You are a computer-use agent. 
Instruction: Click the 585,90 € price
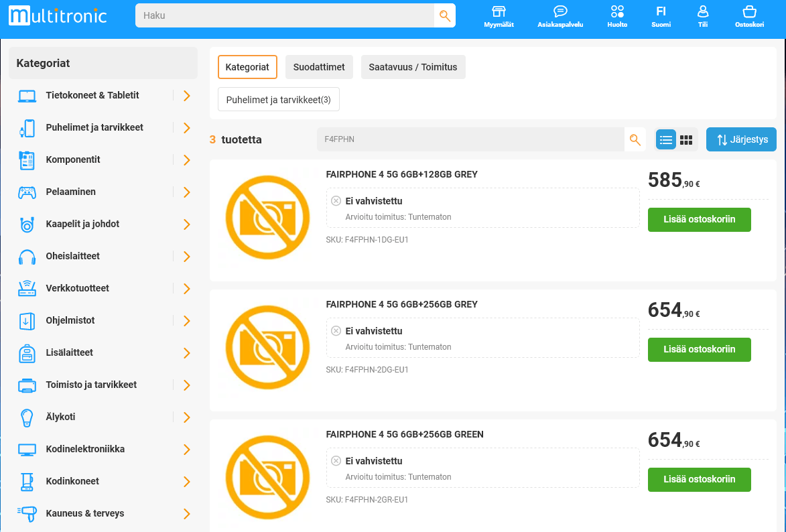673,180
